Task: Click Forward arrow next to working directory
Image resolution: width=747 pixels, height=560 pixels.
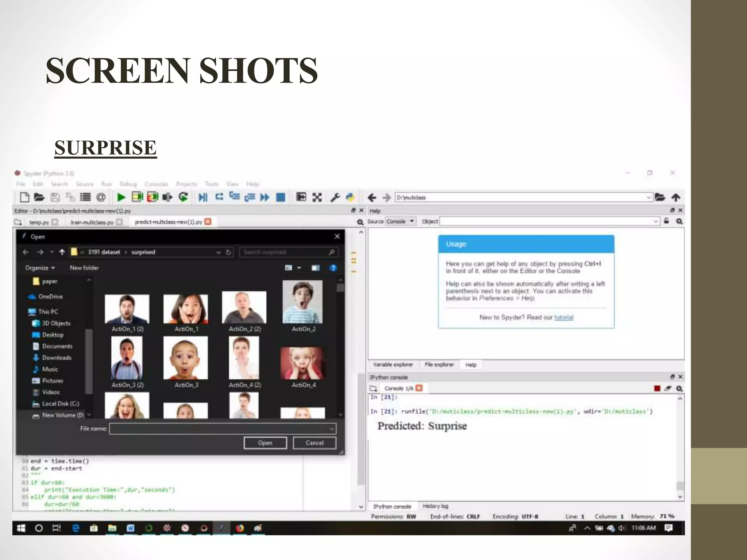Action: (x=387, y=198)
